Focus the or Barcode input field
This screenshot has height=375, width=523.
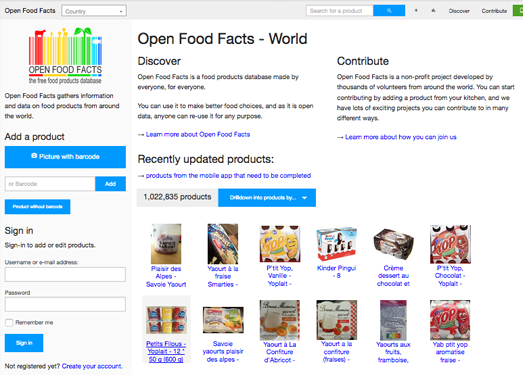[50, 184]
